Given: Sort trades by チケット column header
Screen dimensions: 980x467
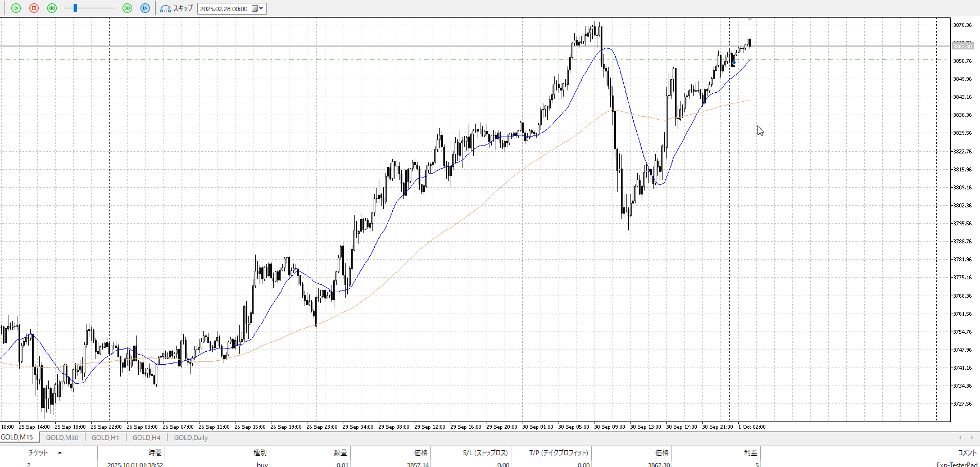Looking at the screenshot, I should point(38,453).
